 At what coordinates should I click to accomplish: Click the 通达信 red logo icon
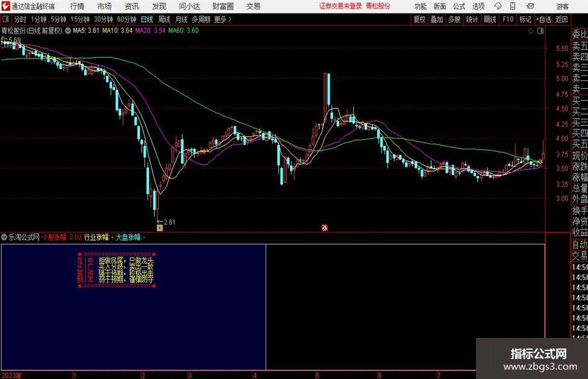[6, 6]
